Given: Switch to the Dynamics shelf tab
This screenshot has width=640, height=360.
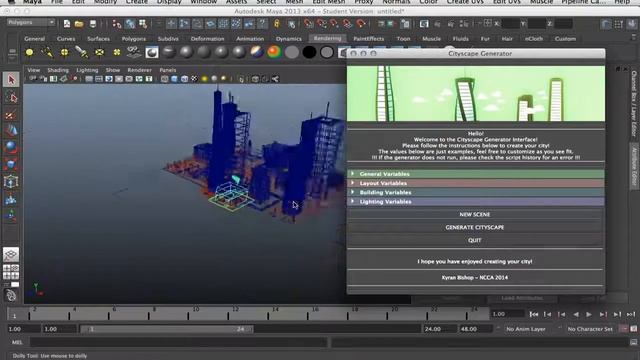Looking at the screenshot, I should click(x=289, y=39).
